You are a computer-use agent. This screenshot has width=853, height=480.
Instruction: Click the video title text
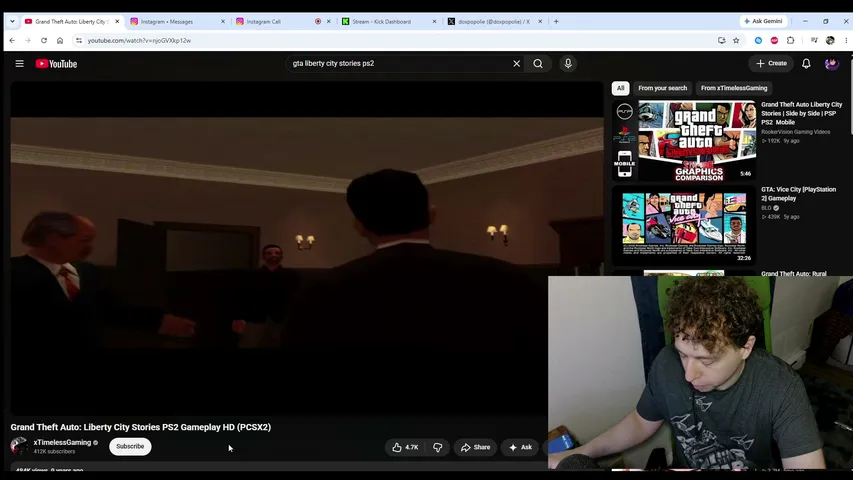click(x=140, y=427)
